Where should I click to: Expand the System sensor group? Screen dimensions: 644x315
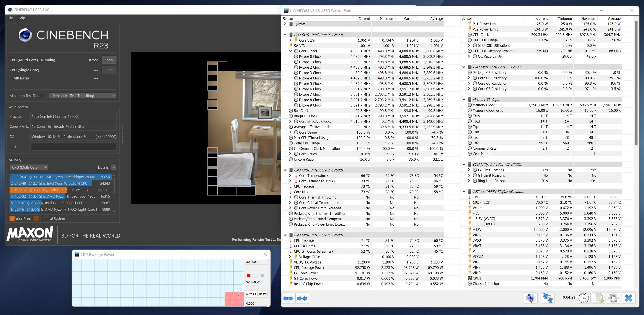click(285, 24)
